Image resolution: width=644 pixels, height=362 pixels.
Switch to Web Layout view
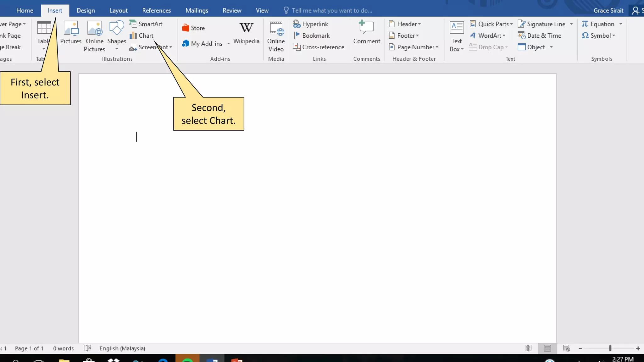click(566, 348)
